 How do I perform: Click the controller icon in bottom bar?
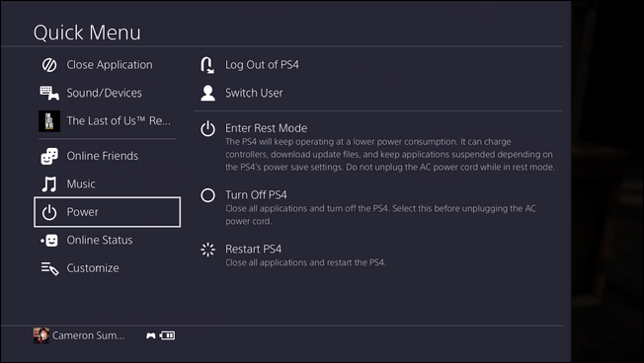coord(151,336)
